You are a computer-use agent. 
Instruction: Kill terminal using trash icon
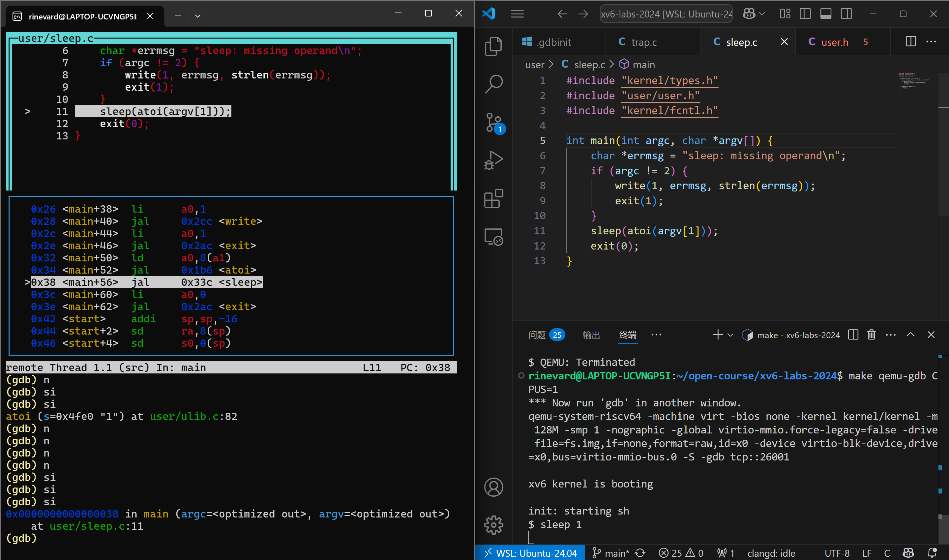[x=871, y=335]
